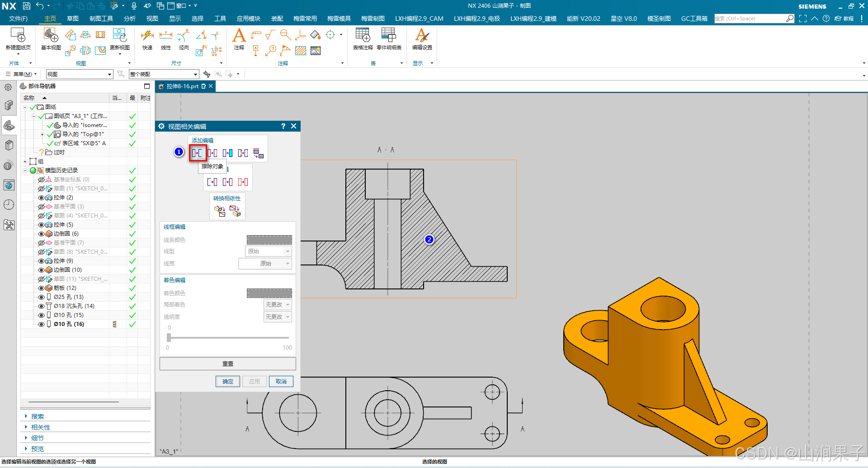Click the Delete All Edits red dashed icon
The image size is (868, 468).
click(243, 182)
